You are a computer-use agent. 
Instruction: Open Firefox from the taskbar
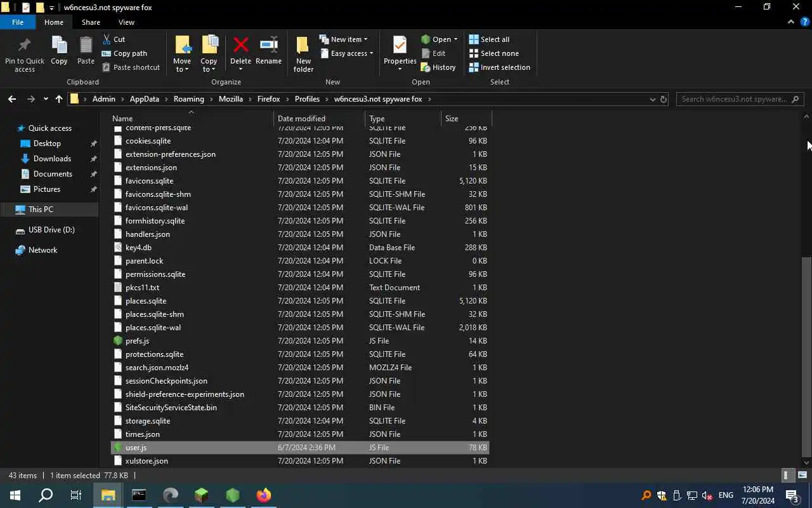tap(264, 495)
